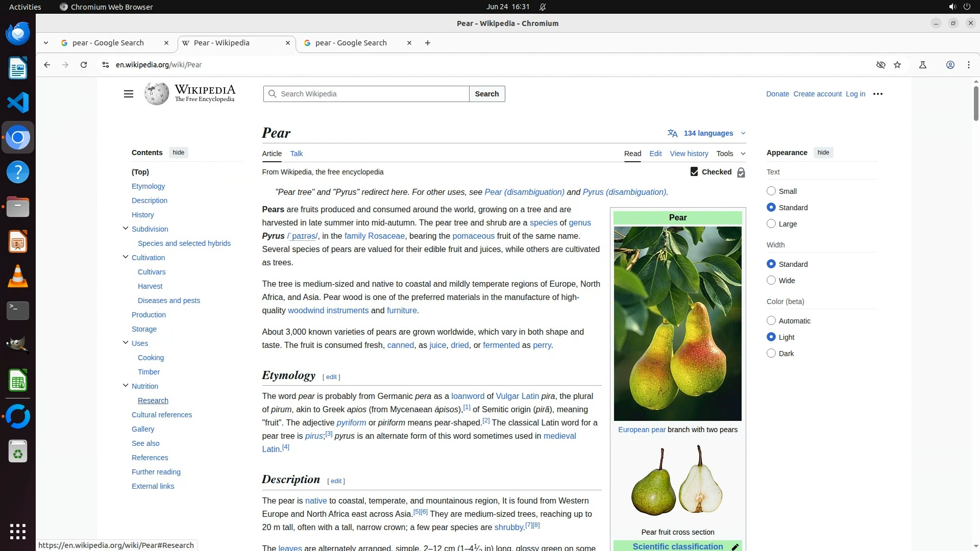Screen dimensions: 980x551
Task: Open personal tools ellipsis menu
Action: click(x=878, y=94)
